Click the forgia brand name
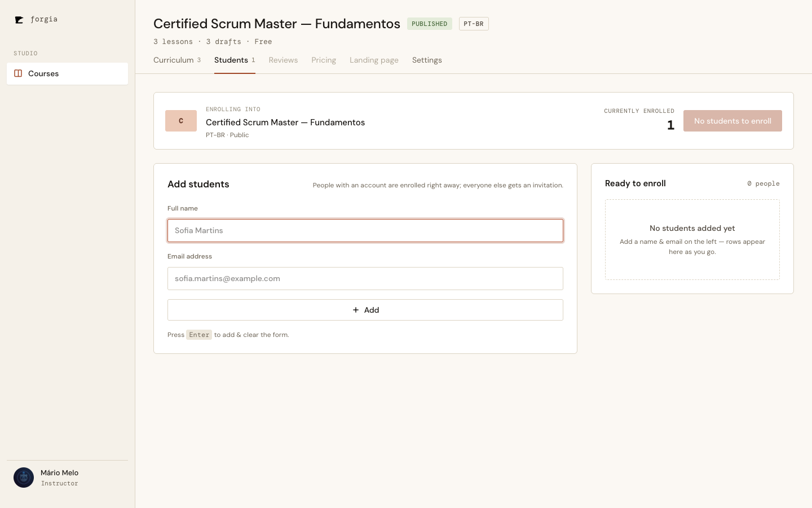This screenshot has height=508, width=812. click(x=44, y=19)
